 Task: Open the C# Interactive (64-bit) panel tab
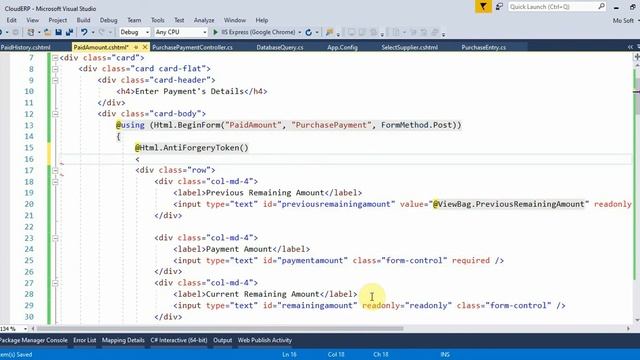click(179, 340)
